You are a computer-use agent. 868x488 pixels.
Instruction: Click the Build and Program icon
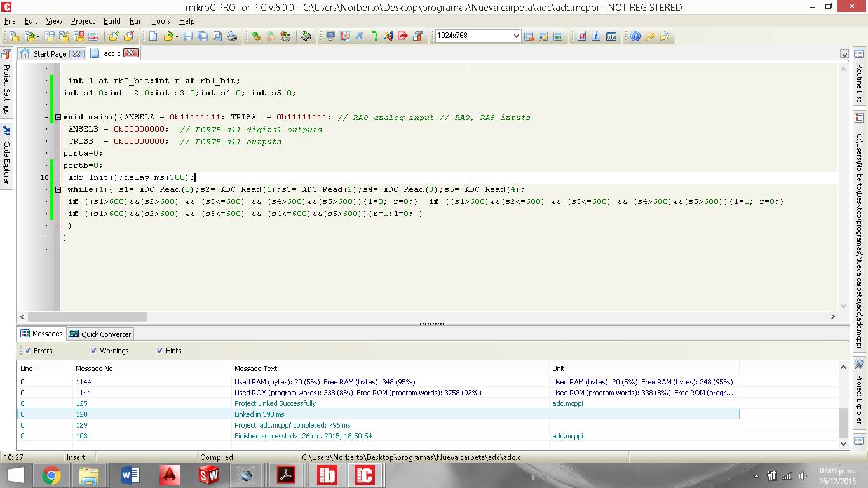[x=285, y=36]
